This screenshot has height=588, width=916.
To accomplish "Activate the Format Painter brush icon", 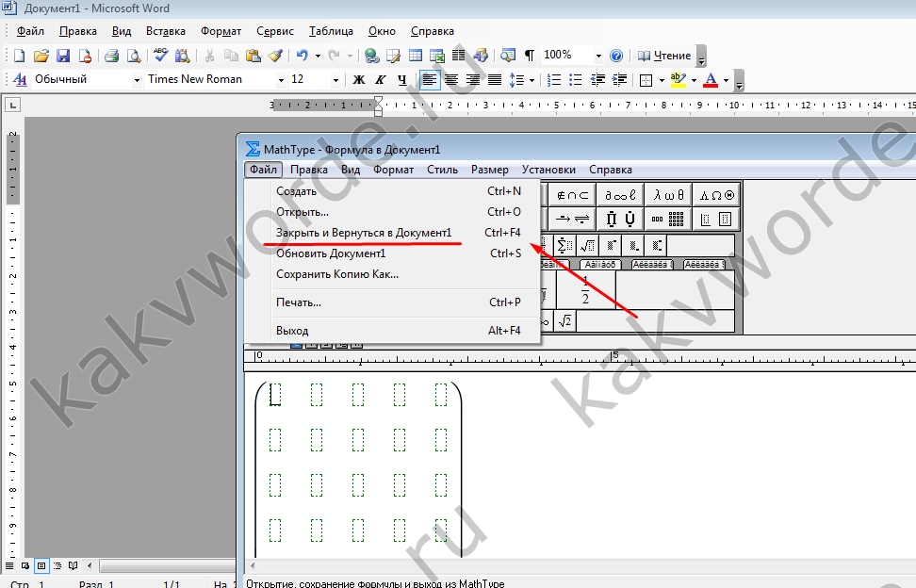I will pos(275,56).
